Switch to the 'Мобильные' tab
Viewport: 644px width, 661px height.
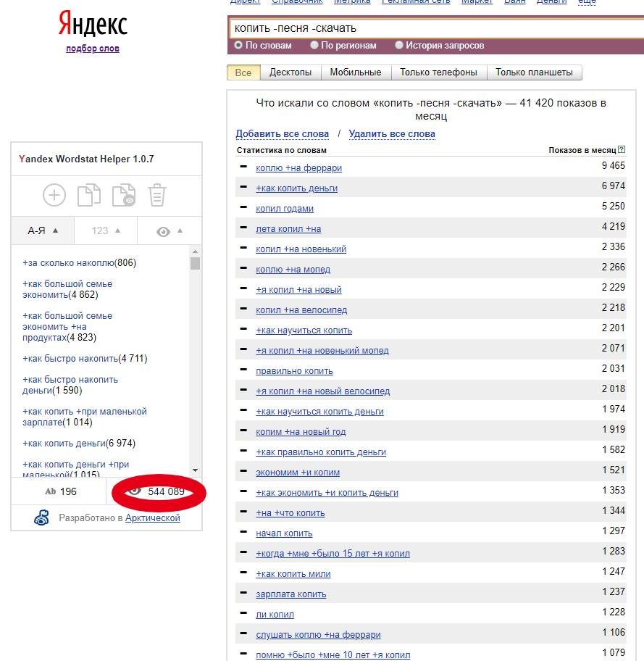point(356,72)
